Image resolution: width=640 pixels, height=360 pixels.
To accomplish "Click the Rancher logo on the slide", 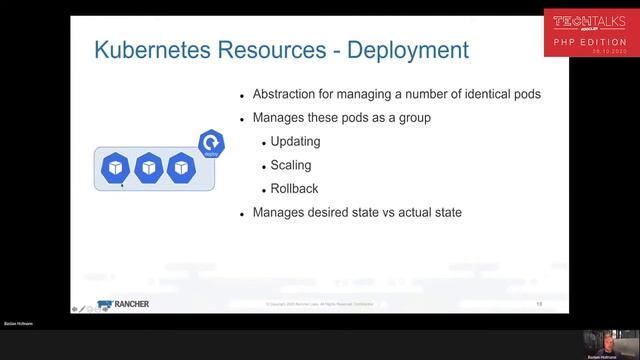I will (123, 304).
